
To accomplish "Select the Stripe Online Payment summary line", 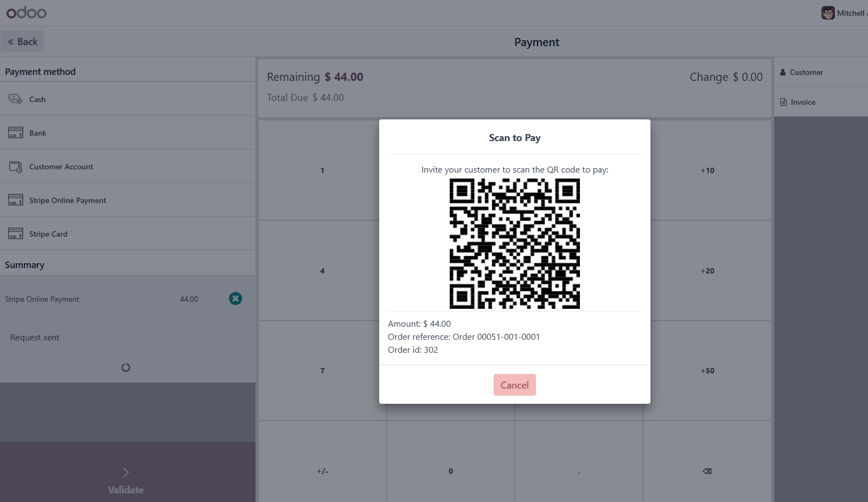I will point(127,299).
